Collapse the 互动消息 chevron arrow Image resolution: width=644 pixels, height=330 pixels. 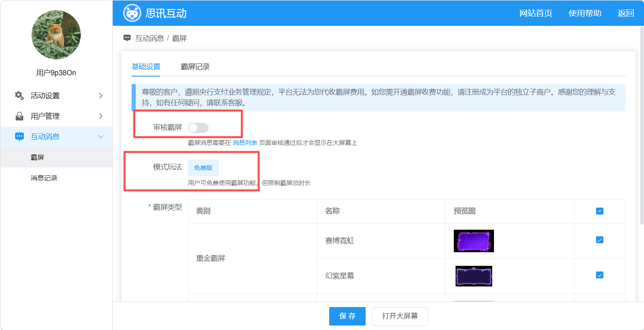(x=101, y=137)
